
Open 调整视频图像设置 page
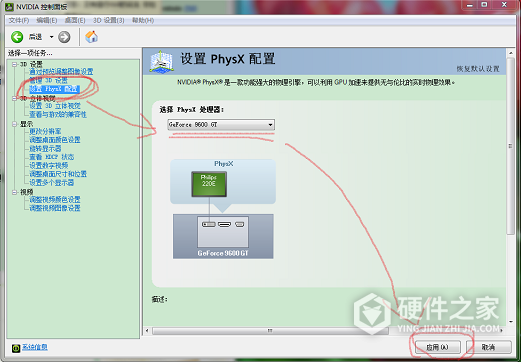(55, 208)
